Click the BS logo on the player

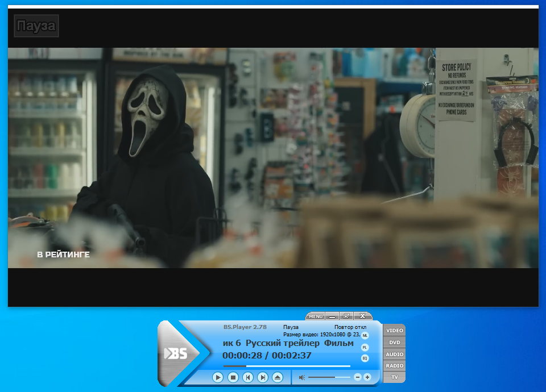[x=176, y=353]
